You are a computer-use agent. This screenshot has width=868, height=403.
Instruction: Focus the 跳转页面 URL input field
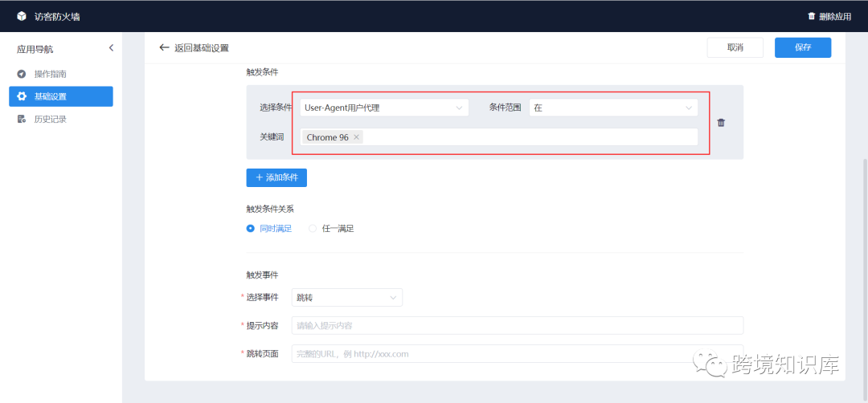(x=518, y=354)
